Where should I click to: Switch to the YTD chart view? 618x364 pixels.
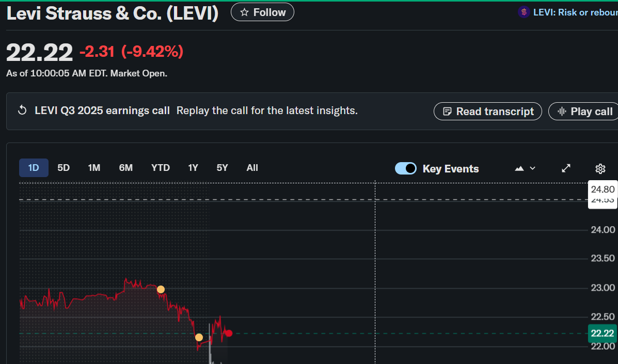161,168
